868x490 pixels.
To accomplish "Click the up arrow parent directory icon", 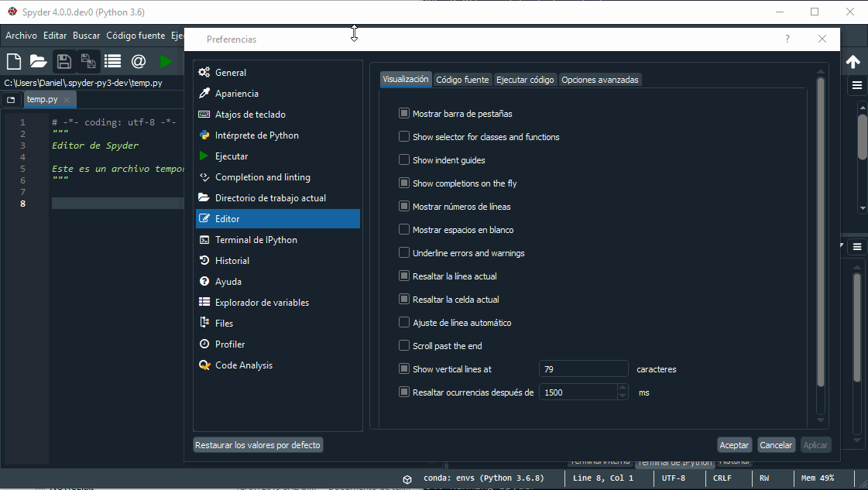I will 853,61.
